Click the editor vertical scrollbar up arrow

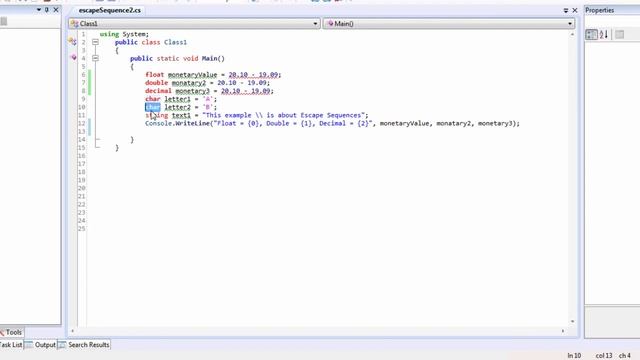click(572, 35)
